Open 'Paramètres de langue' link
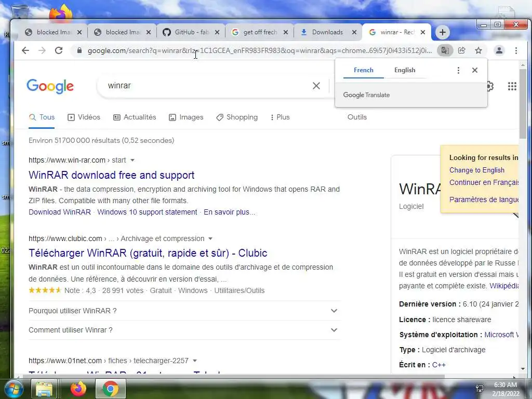 [x=484, y=199]
